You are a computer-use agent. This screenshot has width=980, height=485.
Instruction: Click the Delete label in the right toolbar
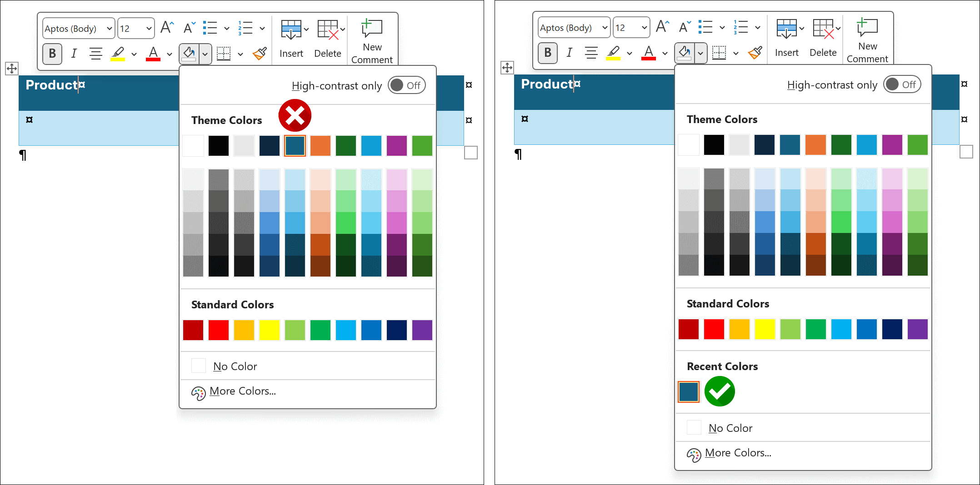click(823, 53)
